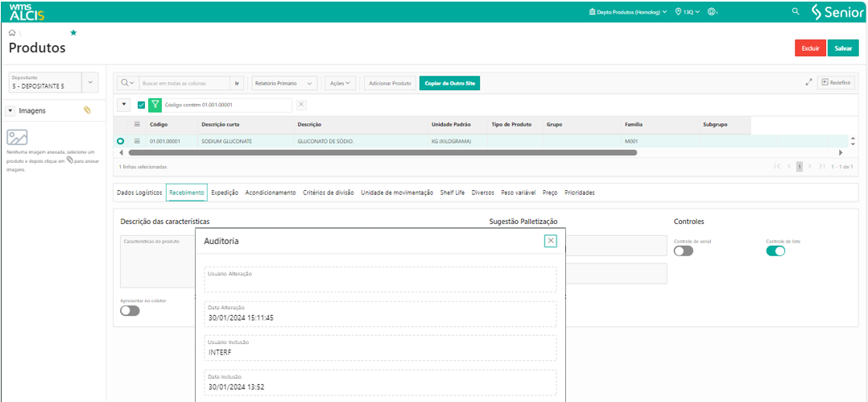This screenshot has height=402, width=868.
Task: Switch to Acondicionamento tab
Action: coord(271,193)
